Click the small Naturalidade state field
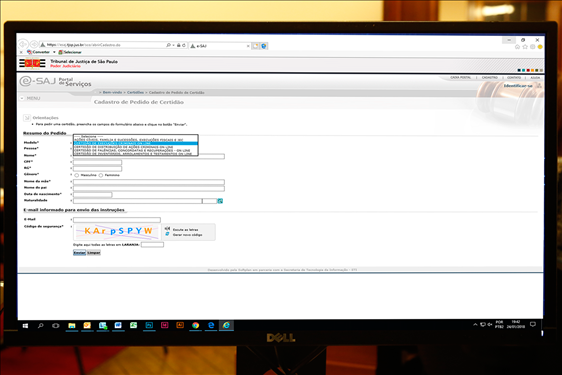This screenshot has height=375, width=562. pos(210,201)
